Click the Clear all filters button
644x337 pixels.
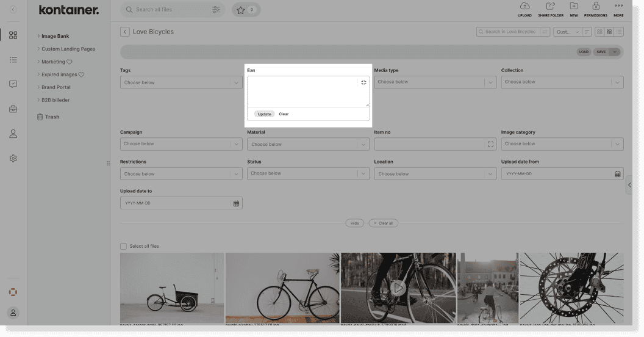click(384, 223)
